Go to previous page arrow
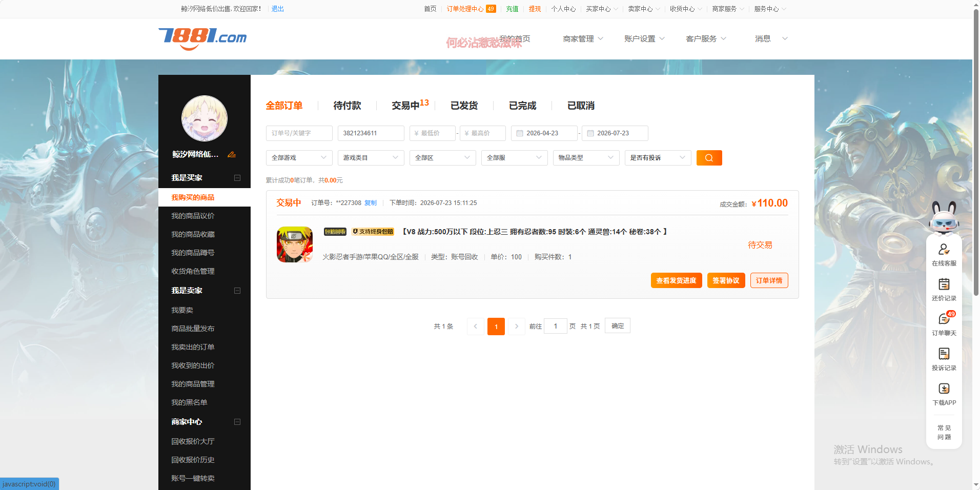 click(475, 326)
